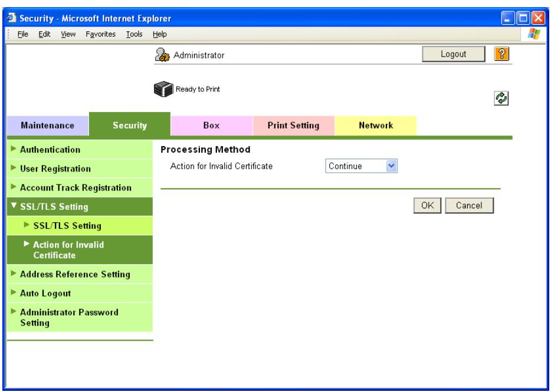Open the Action for Invalid Certificate dropdown
The width and height of the screenshot is (551, 392).
tap(361, 166)
